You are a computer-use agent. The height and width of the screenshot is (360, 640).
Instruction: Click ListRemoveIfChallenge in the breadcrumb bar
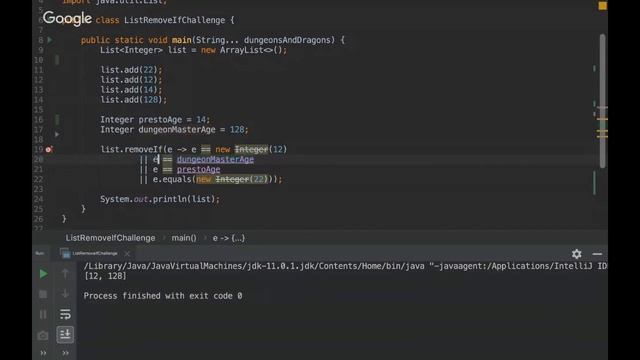(x=110, y=238)
